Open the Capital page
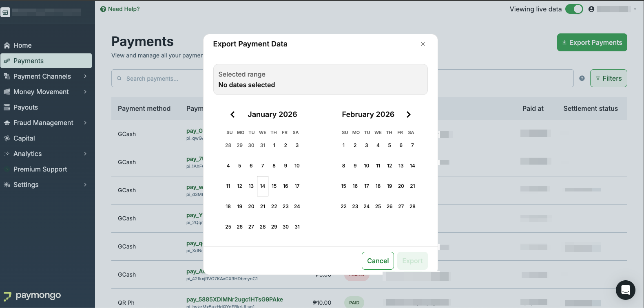Screen dimensions: 644x308 46,138
